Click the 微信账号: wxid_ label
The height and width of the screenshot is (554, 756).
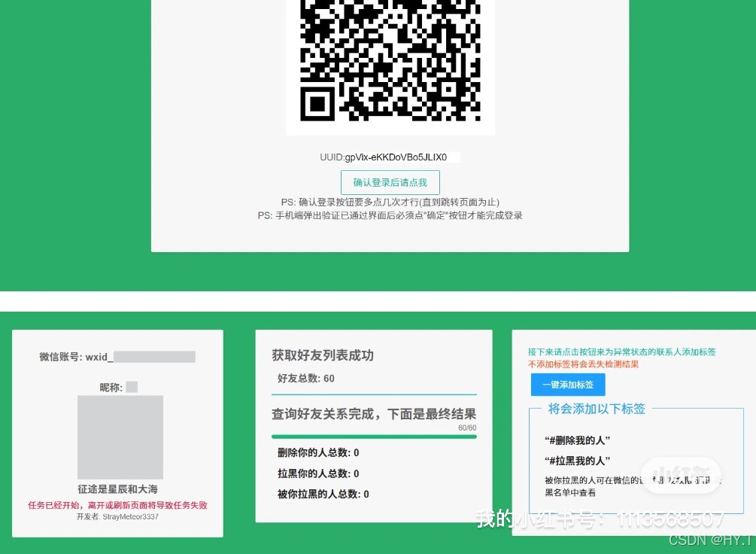[x=76, y=357]
